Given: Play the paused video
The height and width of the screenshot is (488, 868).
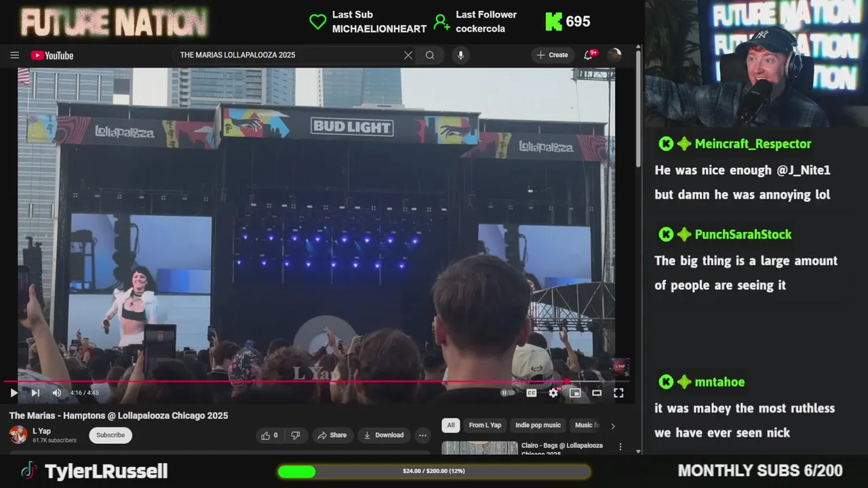Looking at the screenshot, I should coord(14,392).
